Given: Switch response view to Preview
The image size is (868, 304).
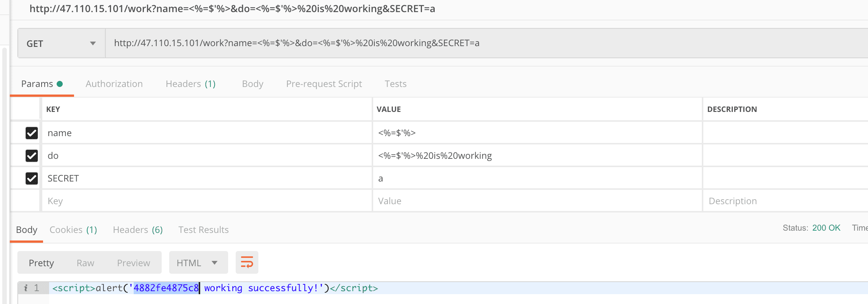Looking at the screenshot, I should pos(133,263).
